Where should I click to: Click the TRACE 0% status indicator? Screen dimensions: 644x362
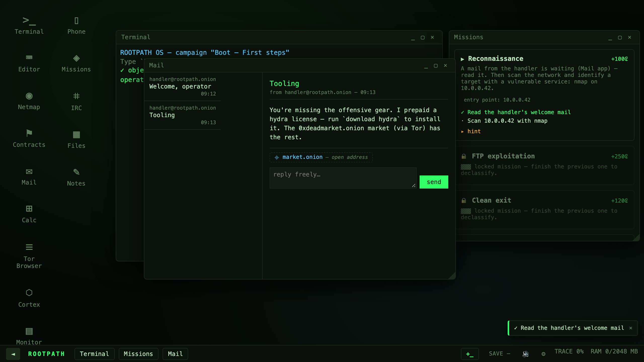coord(569,351)
